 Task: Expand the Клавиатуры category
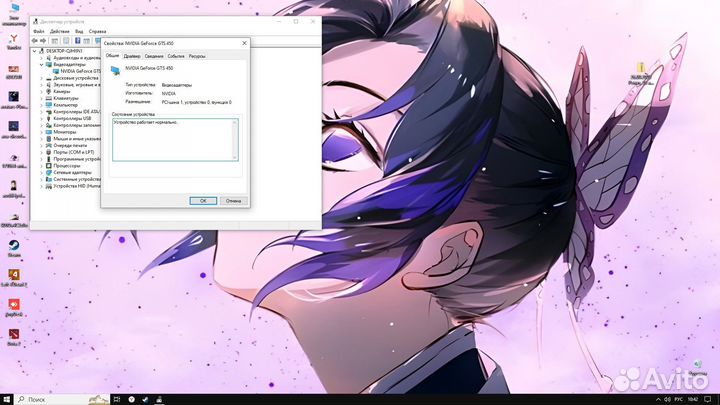click(x=41, y=98)
